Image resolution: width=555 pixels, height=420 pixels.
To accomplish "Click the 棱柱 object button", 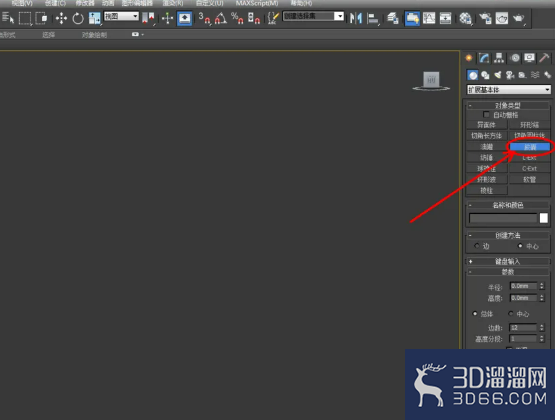I will pos(487,191).
